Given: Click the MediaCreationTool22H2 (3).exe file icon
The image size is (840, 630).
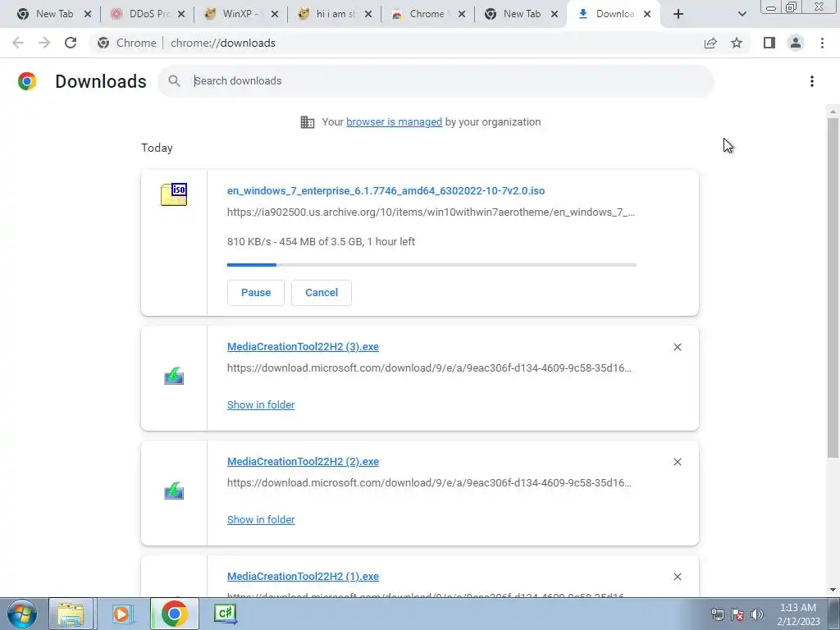Looking at the screenshot, I should click(174, 376).
